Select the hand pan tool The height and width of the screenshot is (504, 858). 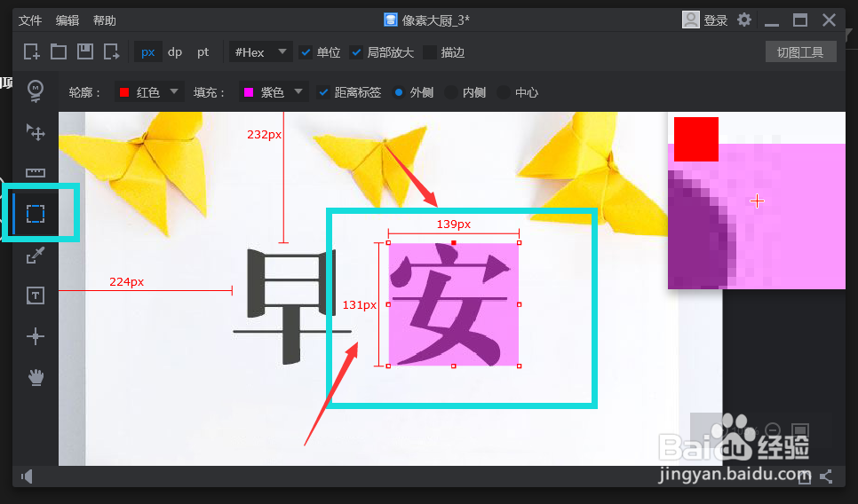click(36, 377)
